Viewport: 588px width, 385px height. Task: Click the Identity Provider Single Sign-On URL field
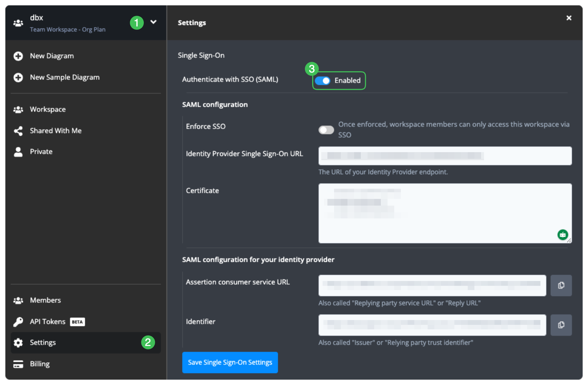tap(444, 156)
